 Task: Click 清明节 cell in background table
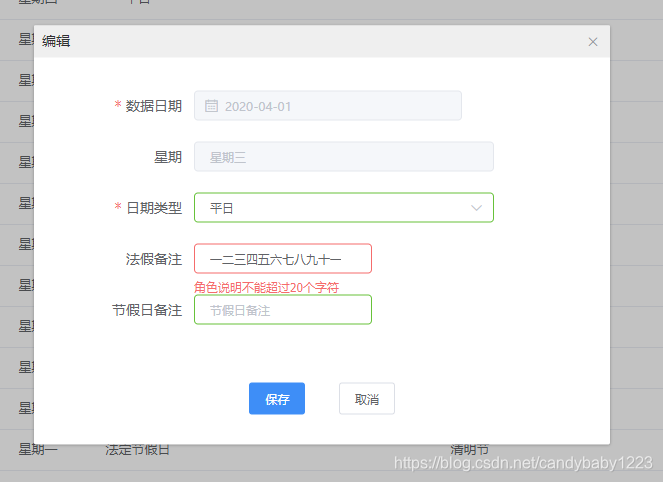469,449
